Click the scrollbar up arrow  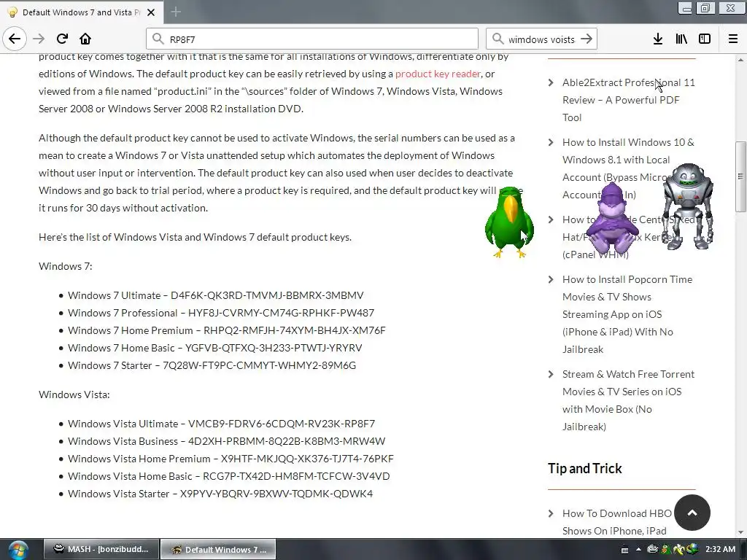click(x=740, y=60)
